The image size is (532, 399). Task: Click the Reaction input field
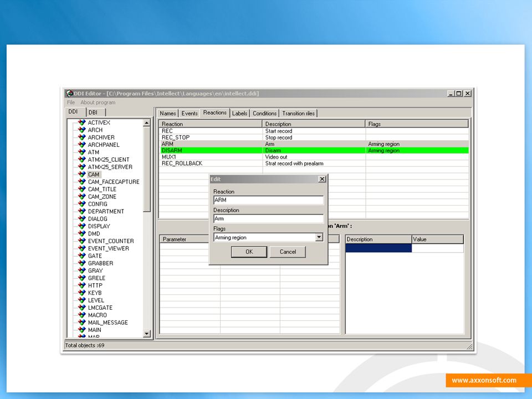click(268, 200)
